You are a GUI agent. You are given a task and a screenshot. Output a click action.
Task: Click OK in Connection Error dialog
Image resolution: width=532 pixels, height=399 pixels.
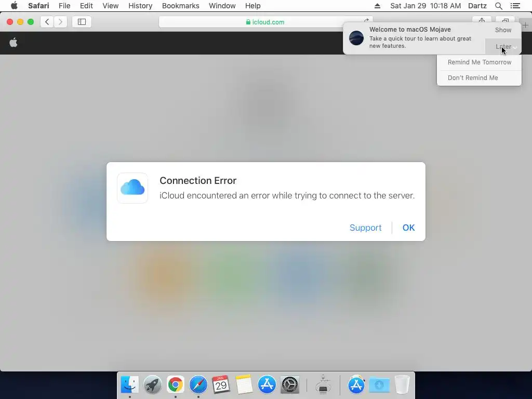click(408, 228)
